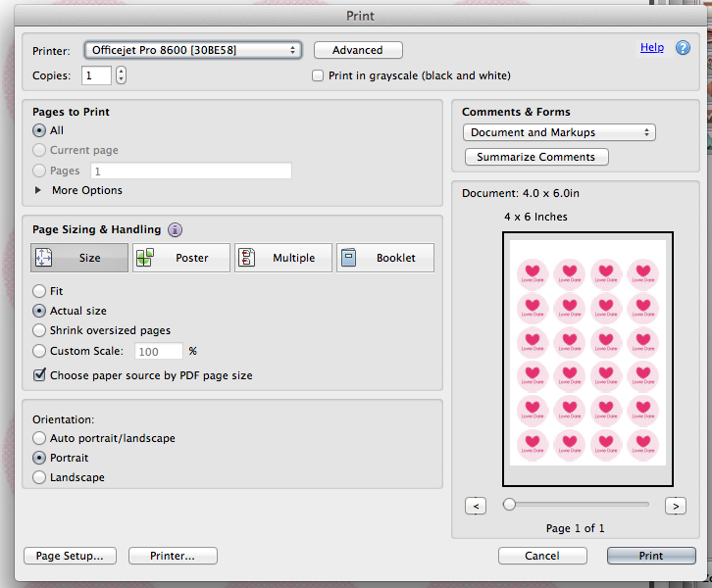Select the Size page handling option
The width and height of the screenshot is (712, 588).
pos(79,258)
